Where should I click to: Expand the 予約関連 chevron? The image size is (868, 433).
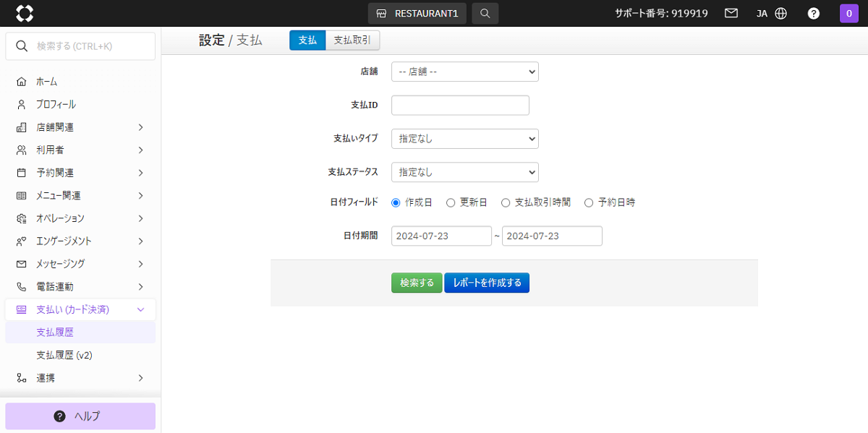pos(140,173)
